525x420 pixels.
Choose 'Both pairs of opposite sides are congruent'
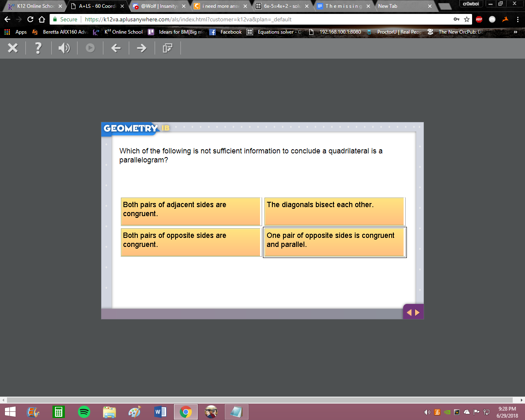(x=191, y=242)
